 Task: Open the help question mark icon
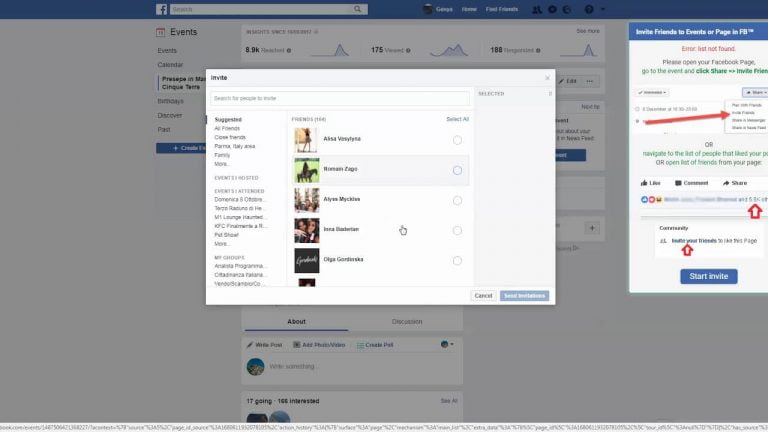pyautogui.click(x=589, y=9)
